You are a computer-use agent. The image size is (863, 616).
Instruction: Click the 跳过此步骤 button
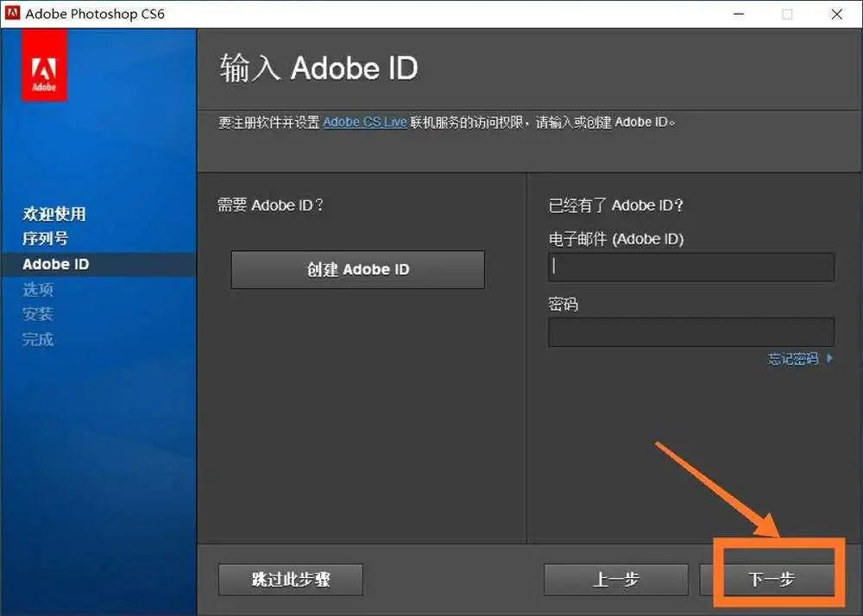291,580
